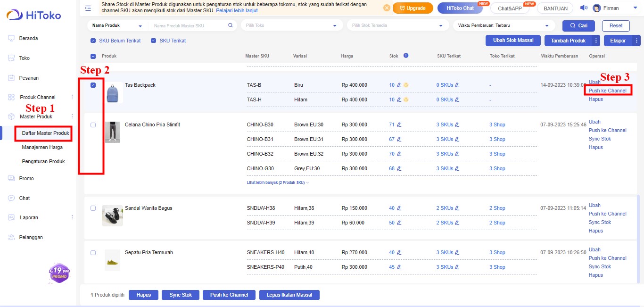Toggle the select-all checkbox in the table header
This screenshot has height=307, width=644.
pos(93,56)
